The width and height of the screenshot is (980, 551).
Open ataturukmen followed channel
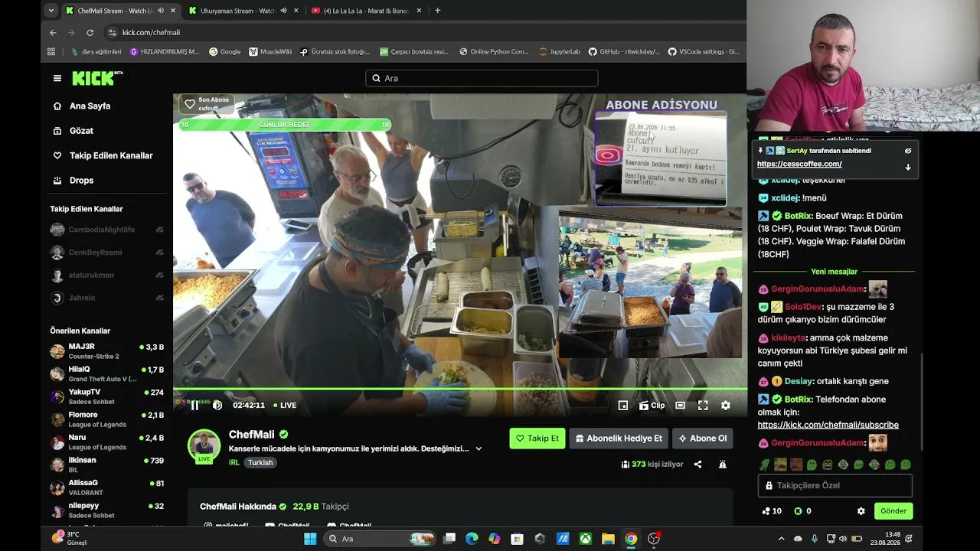(106, 275)
